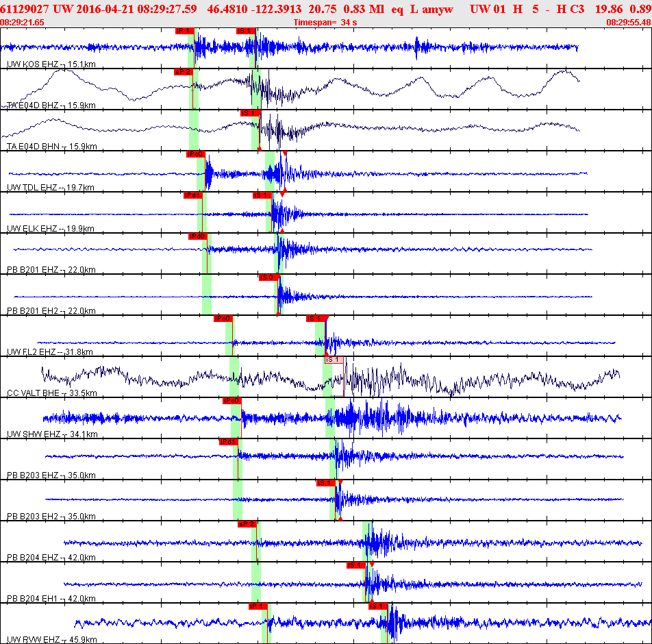Click the station label UW TDL EHZ 19.7km
Screen dimensions: 652x644
51,188
